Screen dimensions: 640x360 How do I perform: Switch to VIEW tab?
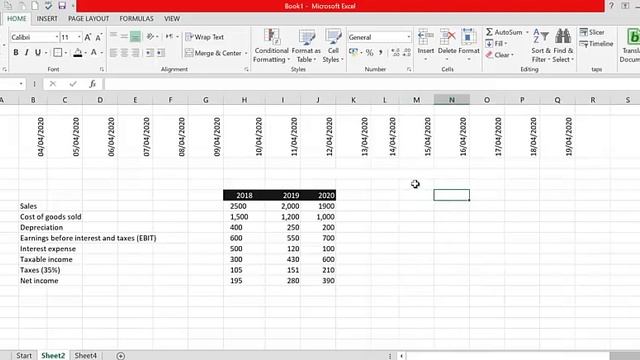(172, 19)
